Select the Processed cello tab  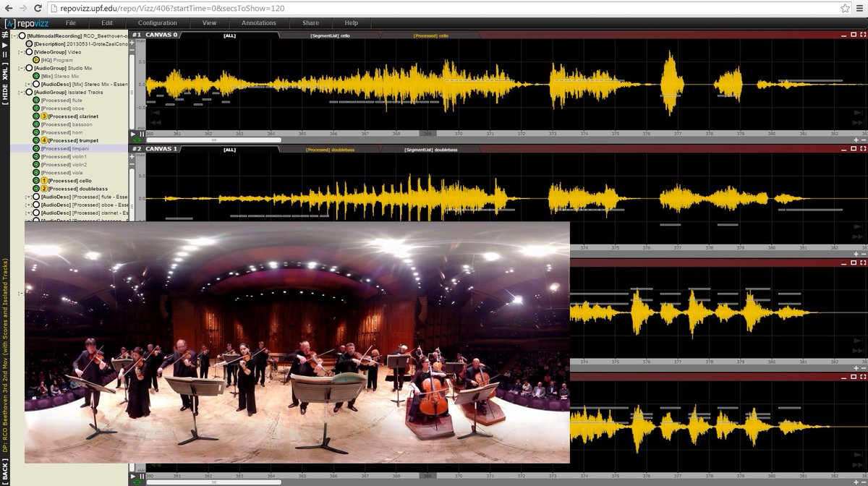coord(431,35)
